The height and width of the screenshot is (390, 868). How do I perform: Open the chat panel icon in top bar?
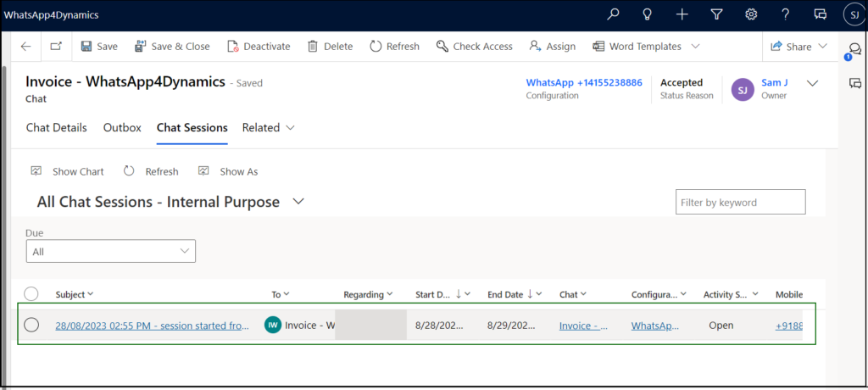pos(820,15)
